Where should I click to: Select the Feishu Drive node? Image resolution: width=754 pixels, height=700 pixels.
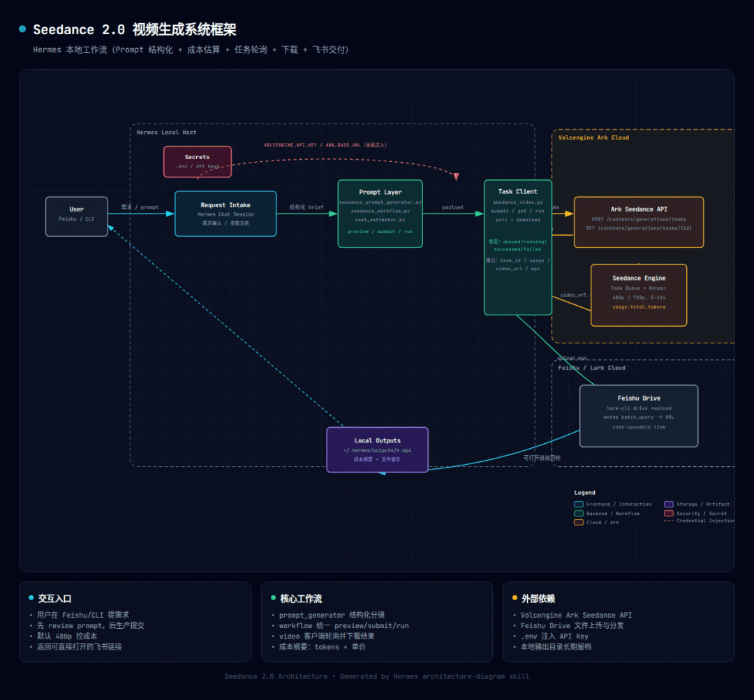coord(638,415)
